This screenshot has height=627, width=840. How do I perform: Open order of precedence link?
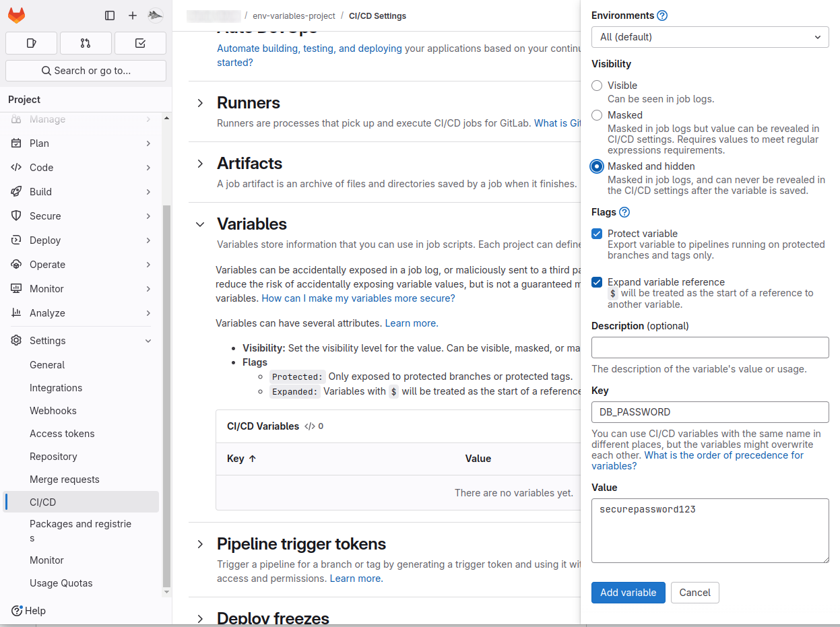[697, 461]
